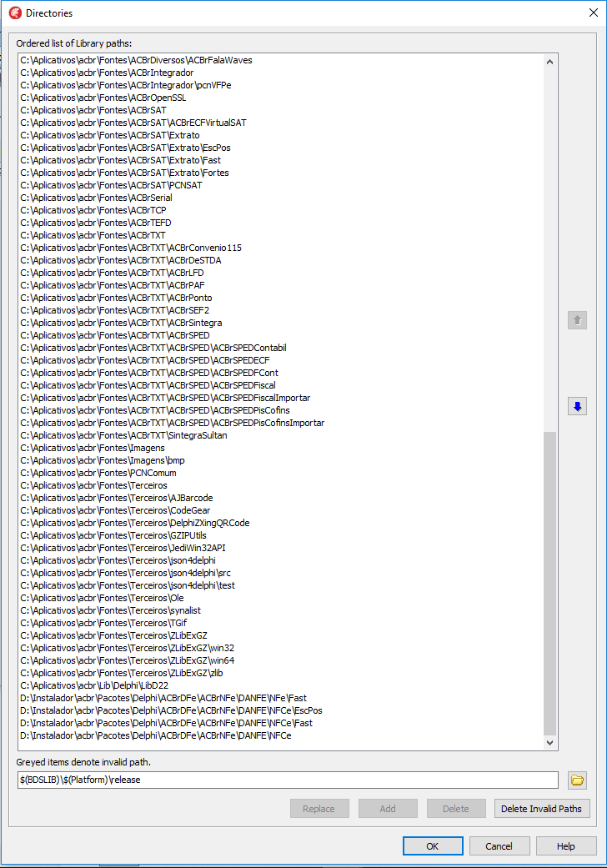
Task: Select path ACBrTXT\ACBrConvenio115
Action: [131, 248]
